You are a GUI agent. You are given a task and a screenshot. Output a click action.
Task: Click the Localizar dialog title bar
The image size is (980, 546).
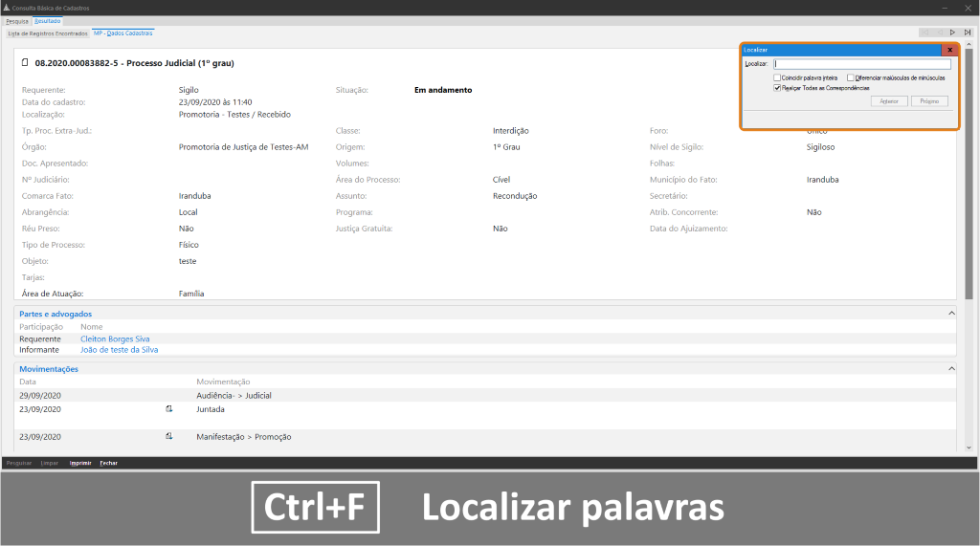841,50
